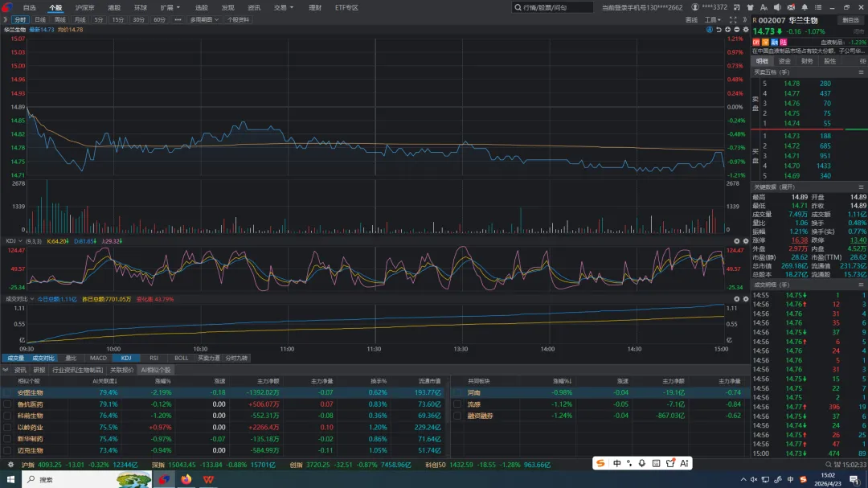This screenshot has width=868, height=488.
Task: Collapse the right quote panel double arrow
Action: pos(744,19)
